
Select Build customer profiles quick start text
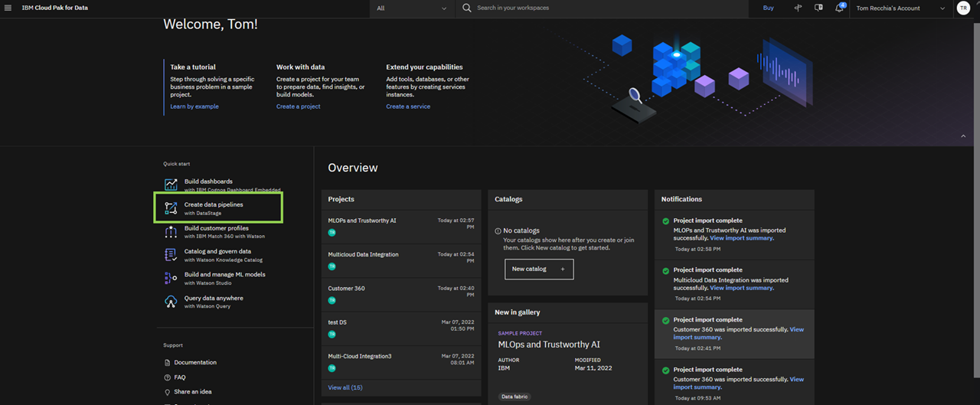217,228
